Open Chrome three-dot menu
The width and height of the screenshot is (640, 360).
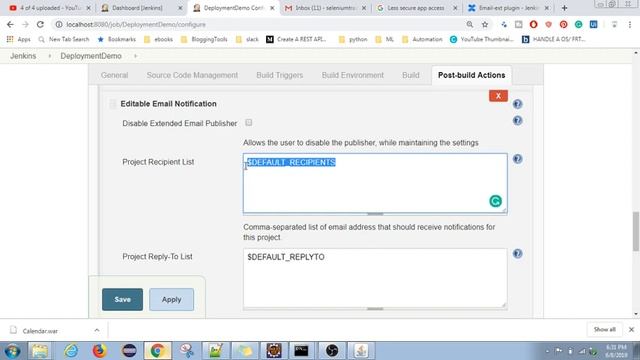(629, 24)
